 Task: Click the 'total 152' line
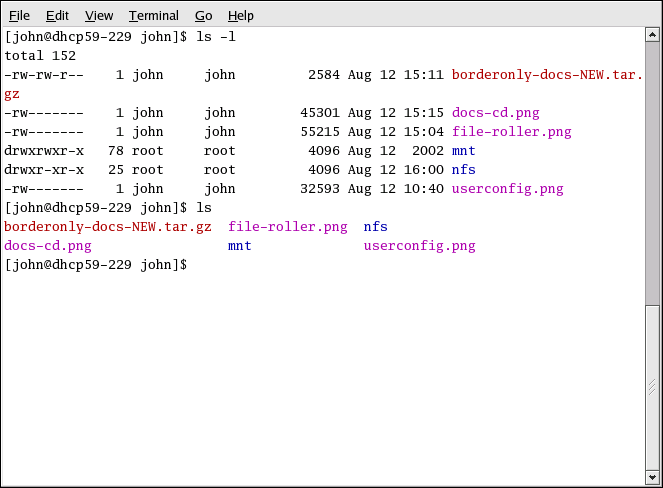[x=38, y=56]
